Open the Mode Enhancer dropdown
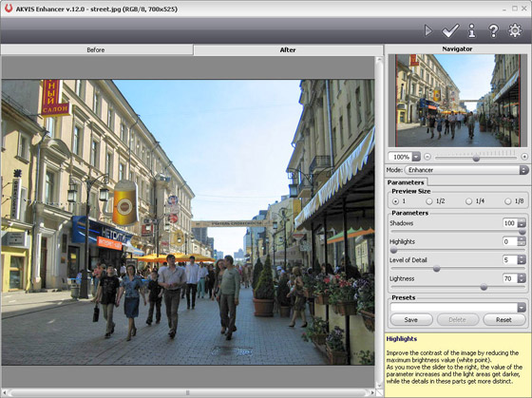The image size is (532, 398). pyautogui.click(x=466, y=170)
